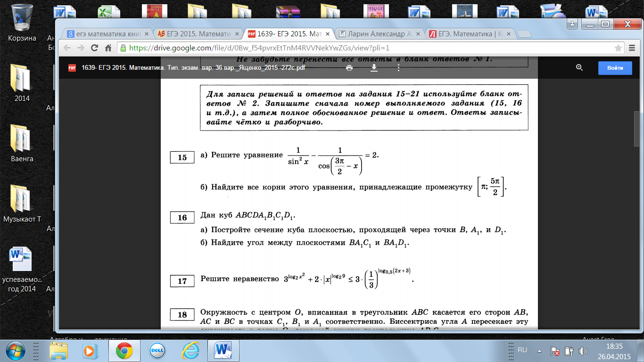Click the zoom magnifier icon
Image resolution: width=644 pixels, height=362 pixels.
pos(579,68)
